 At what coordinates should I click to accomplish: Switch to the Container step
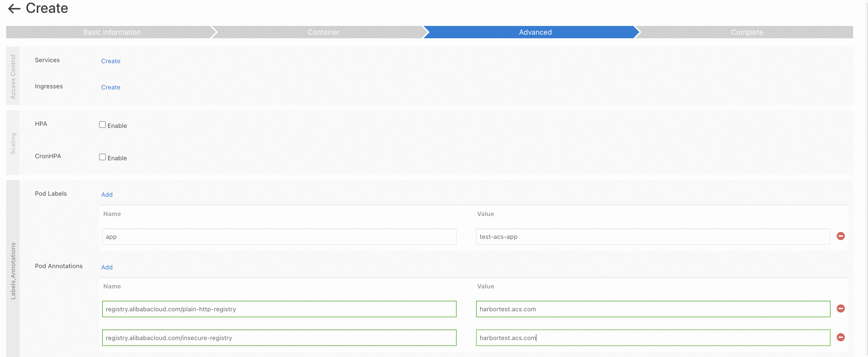pos(324,32)
